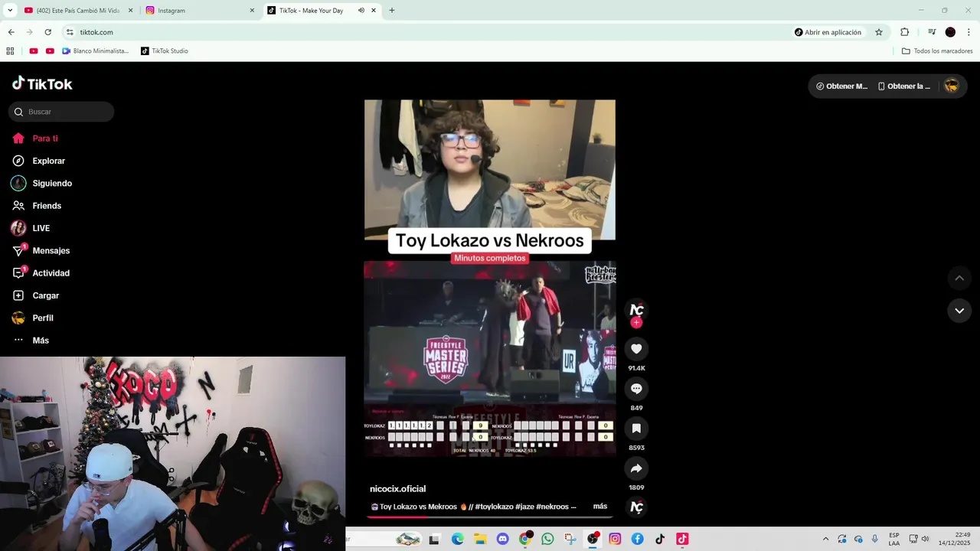980x551 pixels.
Task: Open the TikTok Studio bookmark
Action: (165, 51)
